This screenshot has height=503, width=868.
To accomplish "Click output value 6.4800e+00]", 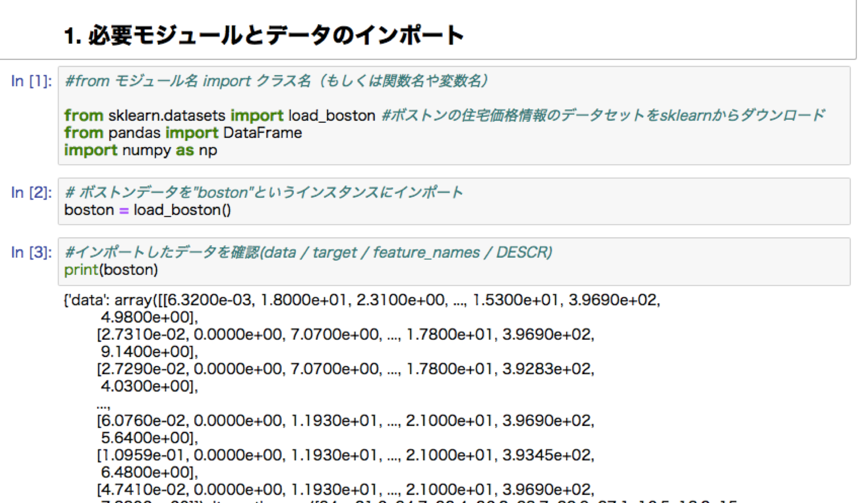I will pos(149,472).
